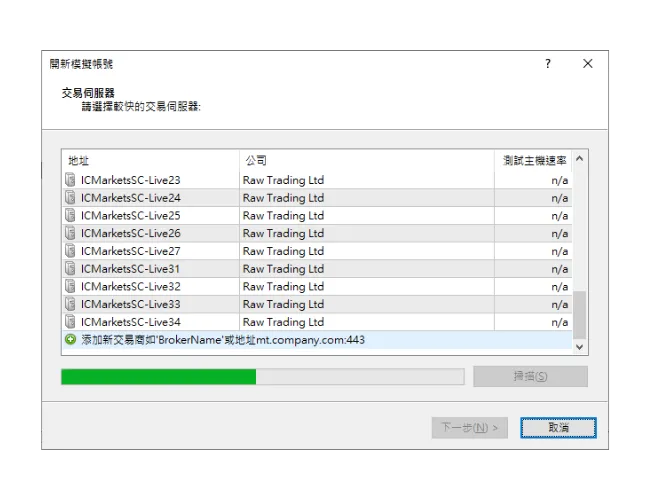Screen dimensions: 650x500
Task: Click the 下一步(N) next button
Action: point(469,427)
